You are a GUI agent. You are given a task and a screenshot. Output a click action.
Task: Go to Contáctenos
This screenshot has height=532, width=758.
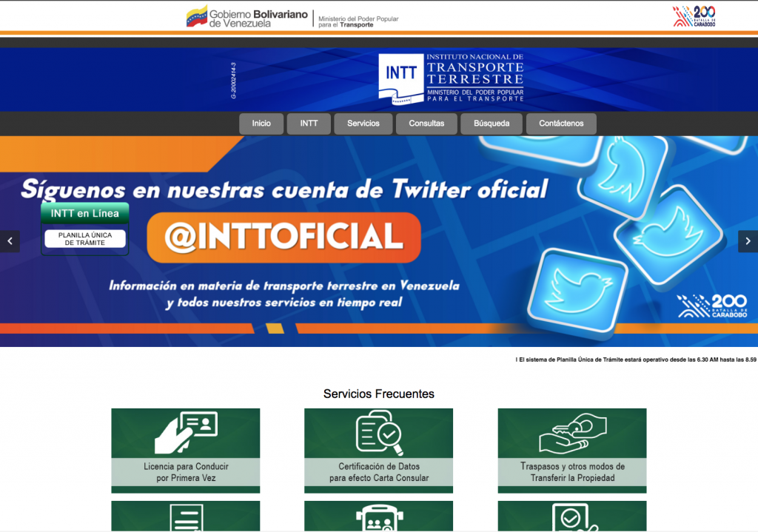[560, 124]
